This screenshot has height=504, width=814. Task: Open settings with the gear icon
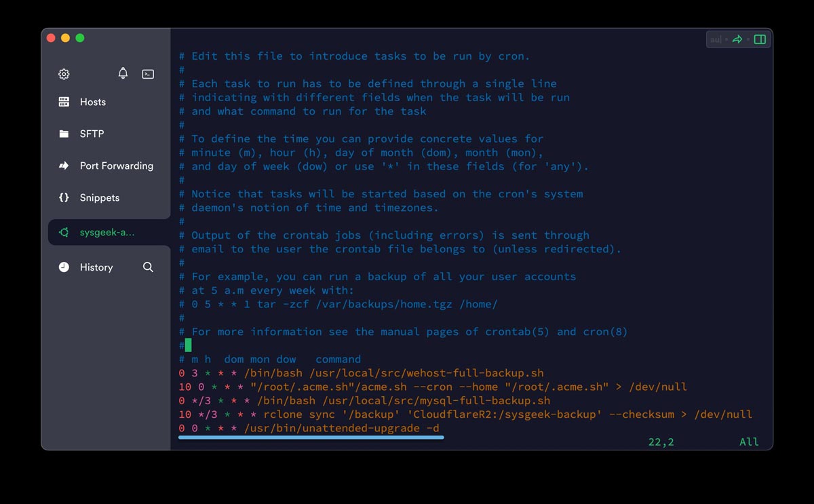click(x=64, y=74)
